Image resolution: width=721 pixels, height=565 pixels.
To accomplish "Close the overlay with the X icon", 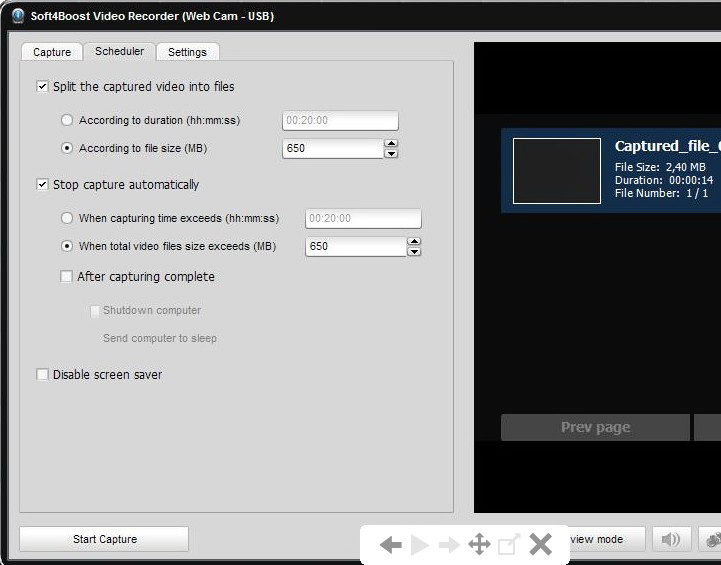I will 540,544.
